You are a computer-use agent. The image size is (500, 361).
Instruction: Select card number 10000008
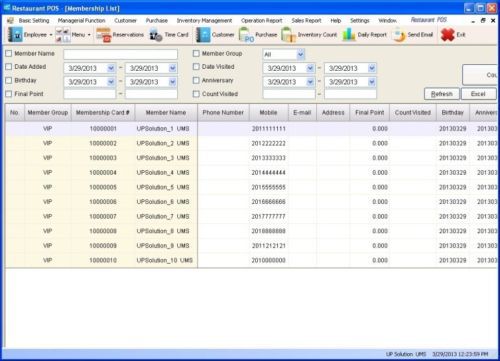click(x=103, y=231)
